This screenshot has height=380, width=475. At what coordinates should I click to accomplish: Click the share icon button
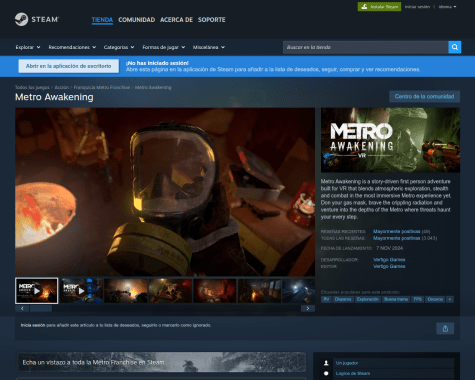pyautogui.click(x=445, y=329)
